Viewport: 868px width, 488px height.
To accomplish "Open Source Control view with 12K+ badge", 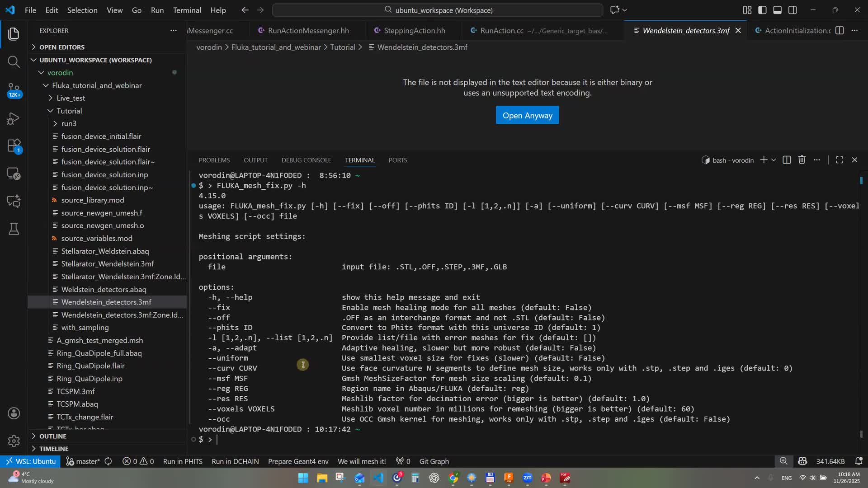I will (14, 90).
